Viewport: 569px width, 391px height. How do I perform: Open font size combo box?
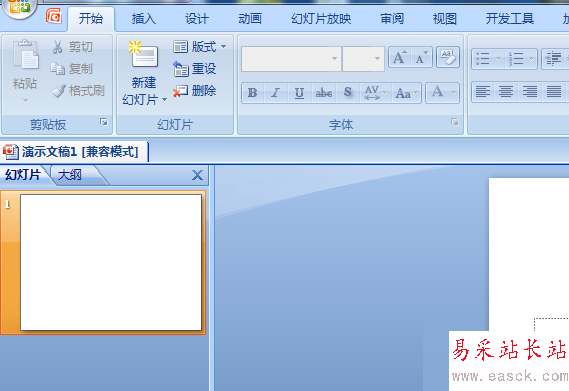363,58
